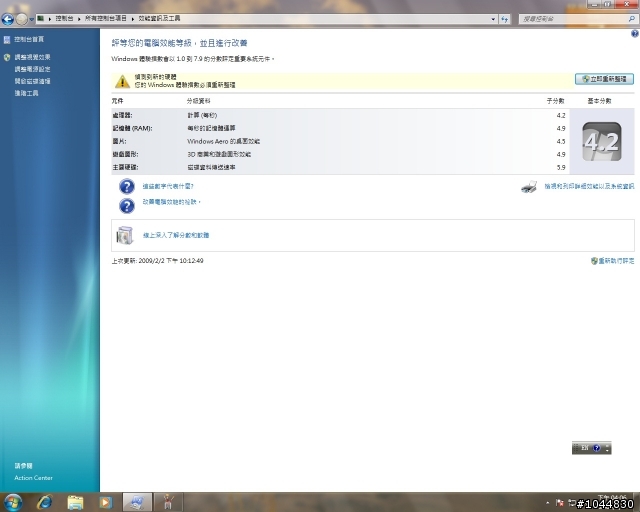Screen dimensions: 640x512
Task: Select the '3D' gaming graphics description
Action: click(x=219, y=154)
